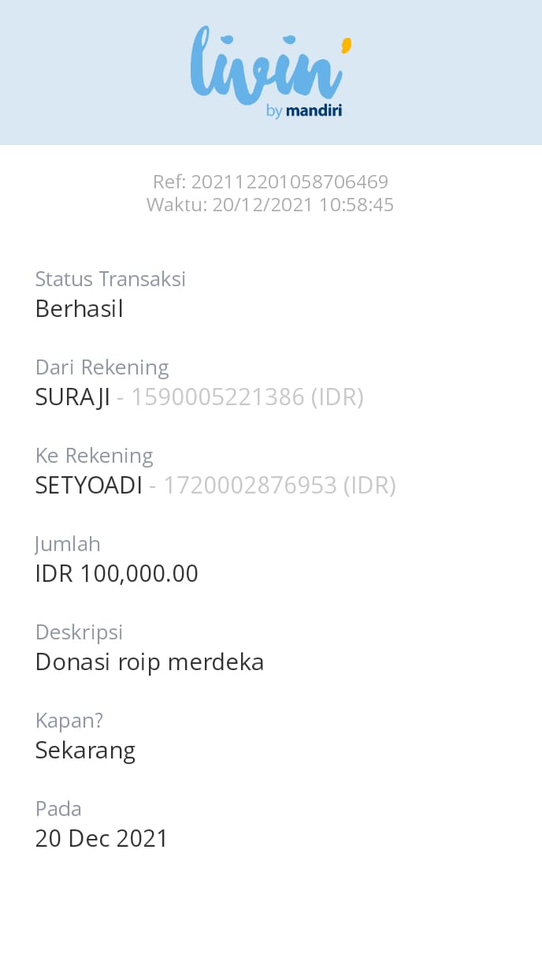Viewport: 542px width, 980px height.
Task: Click the Sekarang value
Action: [85, 751]
